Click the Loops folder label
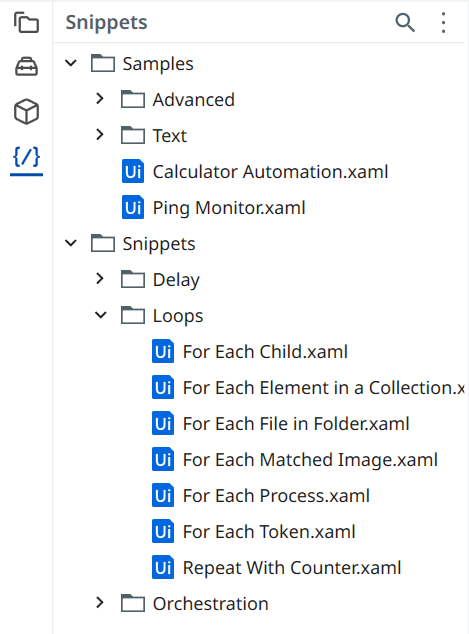This screenshot has height=634, width=469. click(x=178, y=316)
